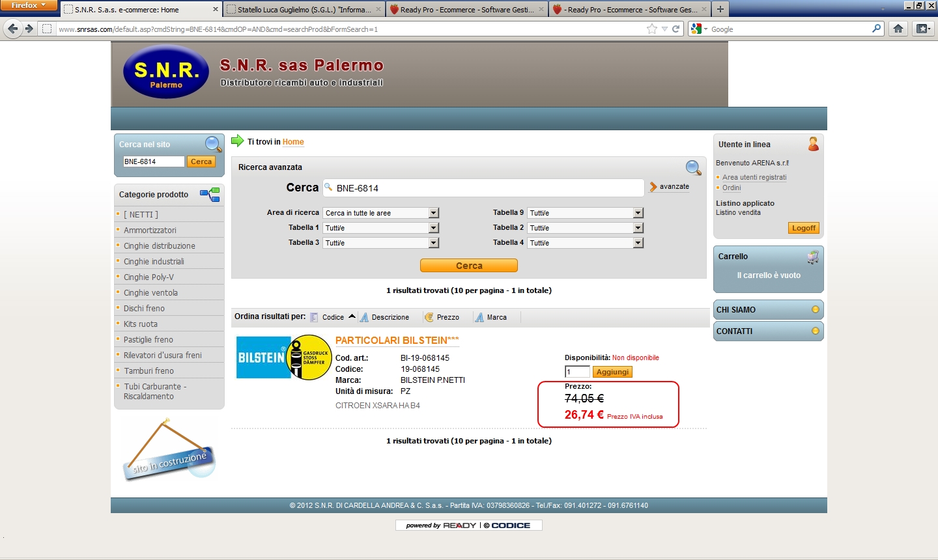Go forward with the browser arrow
Viewport: 938px width, 560px height.
tap(29, 29)
